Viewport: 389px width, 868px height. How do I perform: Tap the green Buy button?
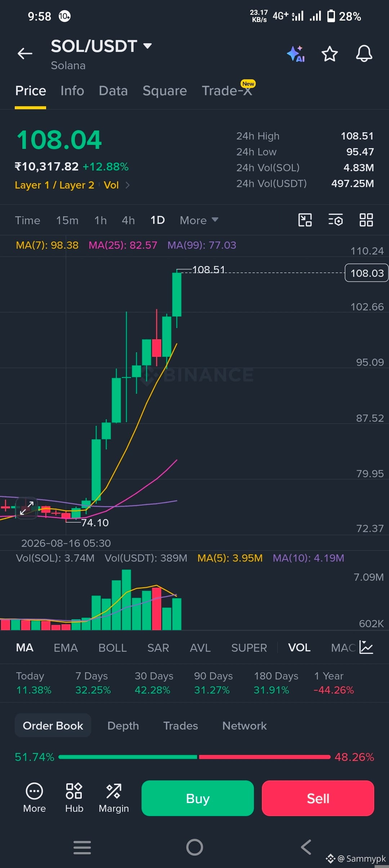pyautogui.click(x=198, y=798)
